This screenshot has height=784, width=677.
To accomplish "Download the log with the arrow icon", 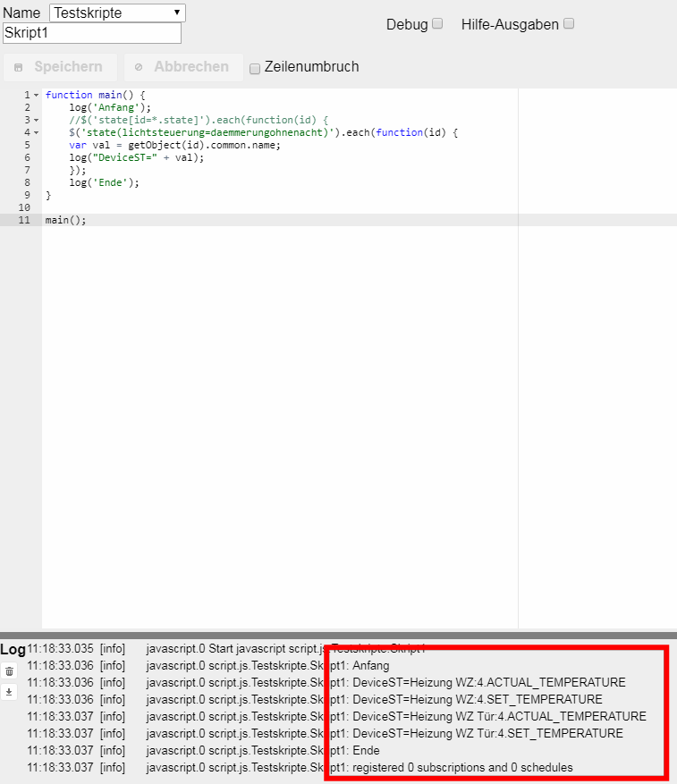I will point(9,692).
